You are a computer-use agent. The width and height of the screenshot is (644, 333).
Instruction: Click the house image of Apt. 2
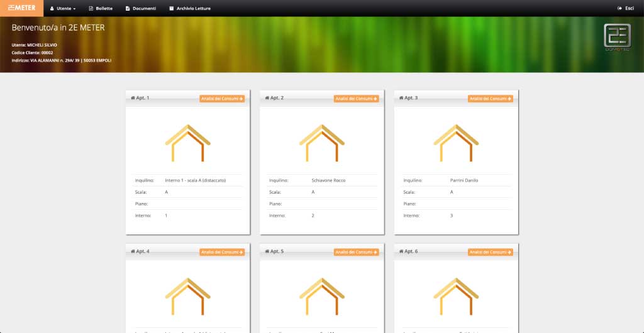[x=322, y=143]
